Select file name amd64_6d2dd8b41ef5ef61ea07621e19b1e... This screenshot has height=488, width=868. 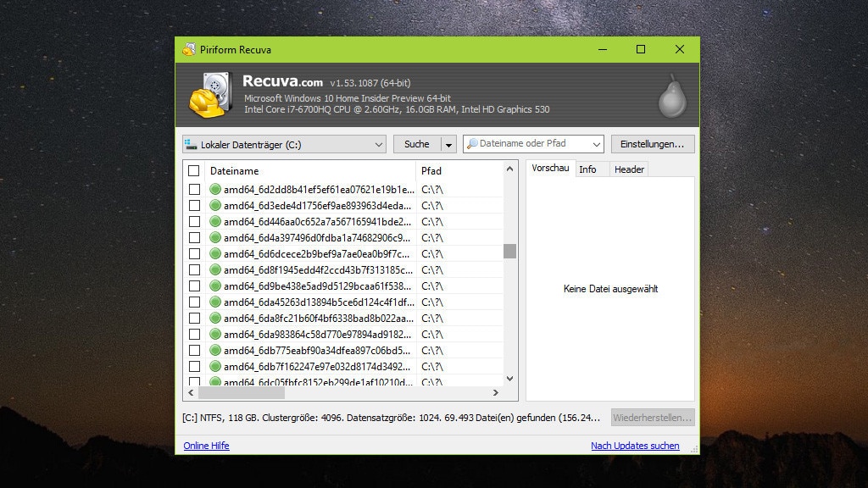319,189
